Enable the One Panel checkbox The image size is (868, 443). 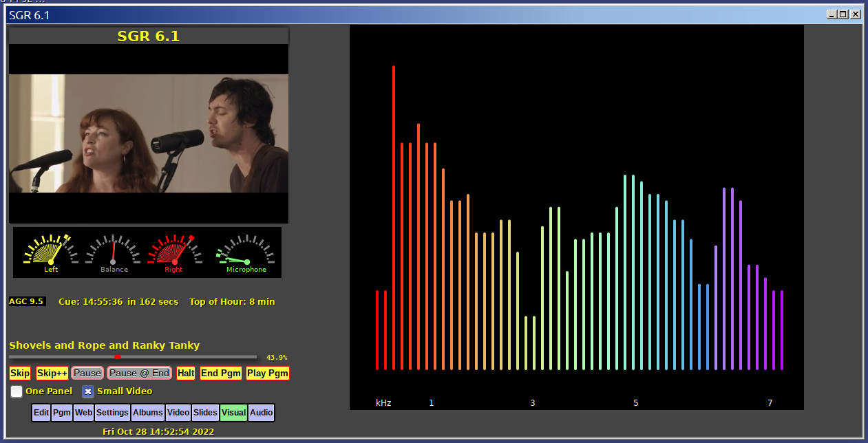(17, 391)
